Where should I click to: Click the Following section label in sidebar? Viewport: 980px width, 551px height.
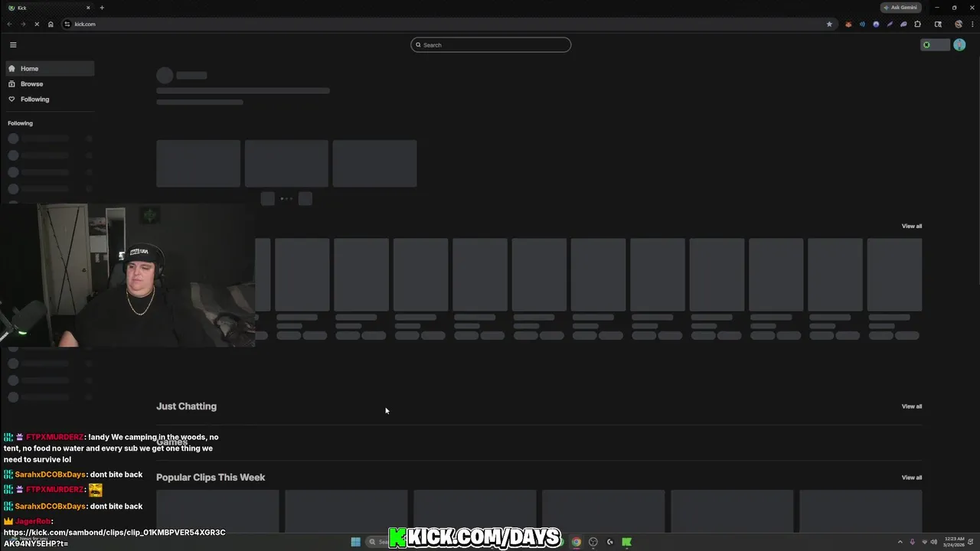(20, 123)
